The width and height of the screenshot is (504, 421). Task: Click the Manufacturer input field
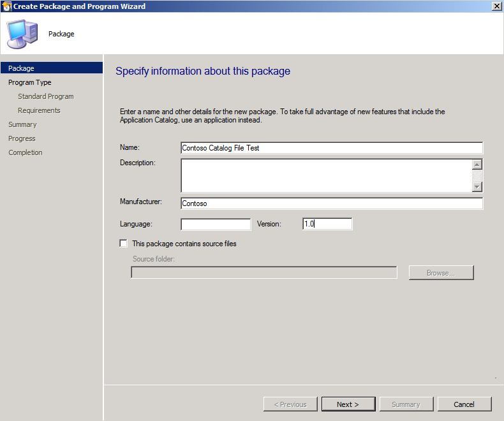[x=332, y=203]
